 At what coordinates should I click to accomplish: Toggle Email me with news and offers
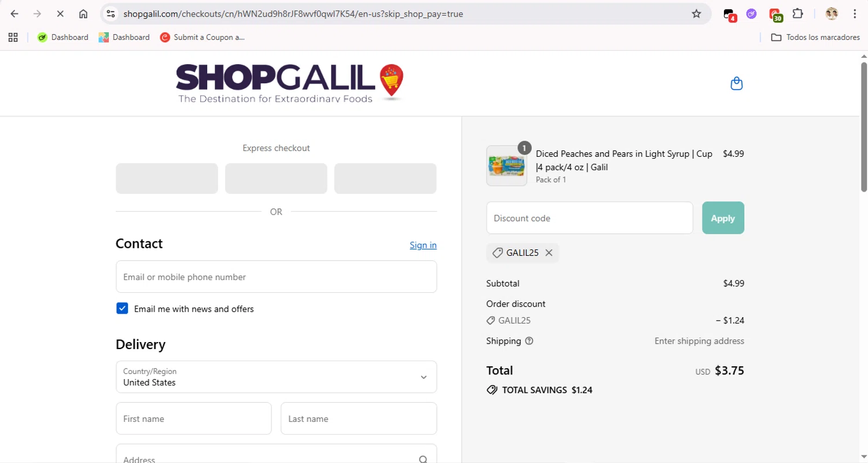tap(122, 308)
